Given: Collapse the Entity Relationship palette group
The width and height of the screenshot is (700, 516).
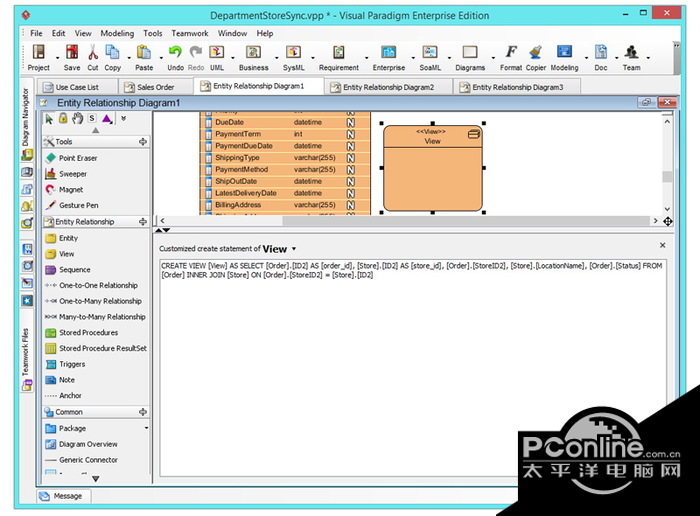Looking at the screenshot, I should tap(142, 221).
